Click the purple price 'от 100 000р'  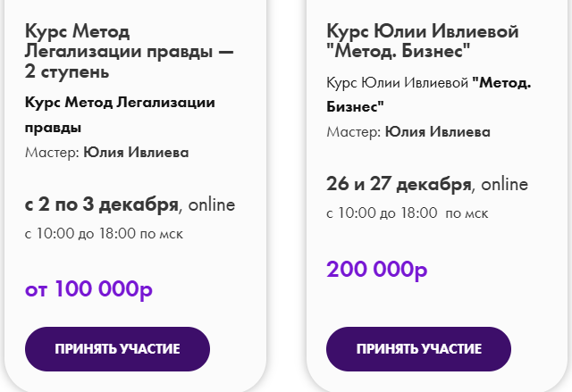tap(89, 289)
